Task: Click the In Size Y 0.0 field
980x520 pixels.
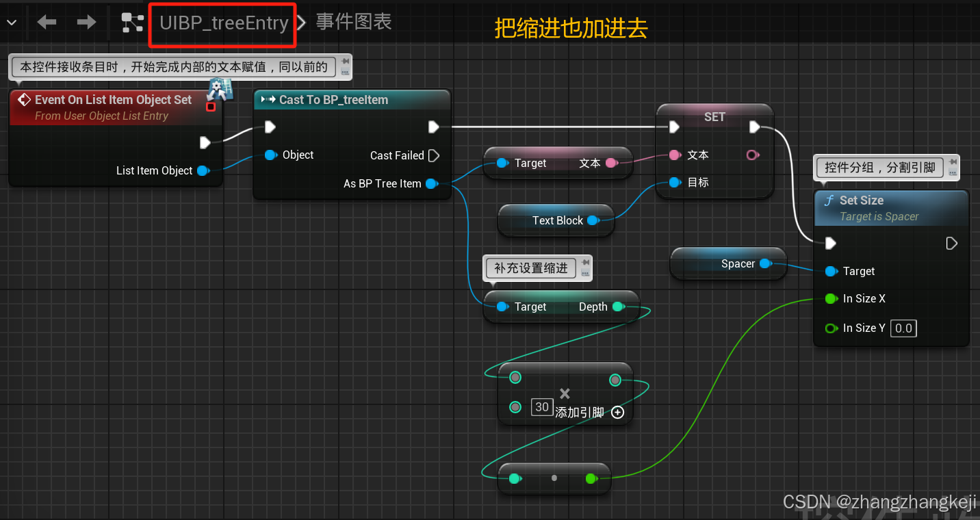Action: [x=903, y=328]
